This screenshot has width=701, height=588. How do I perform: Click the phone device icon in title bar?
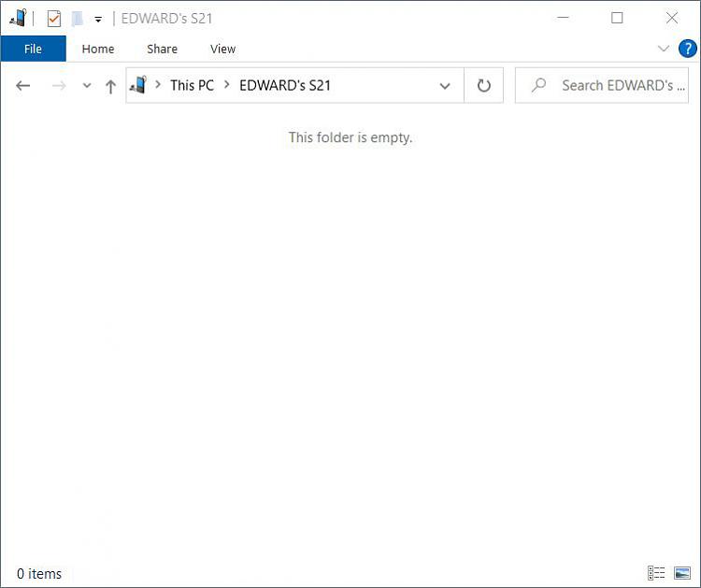click(x=18, y=19)
